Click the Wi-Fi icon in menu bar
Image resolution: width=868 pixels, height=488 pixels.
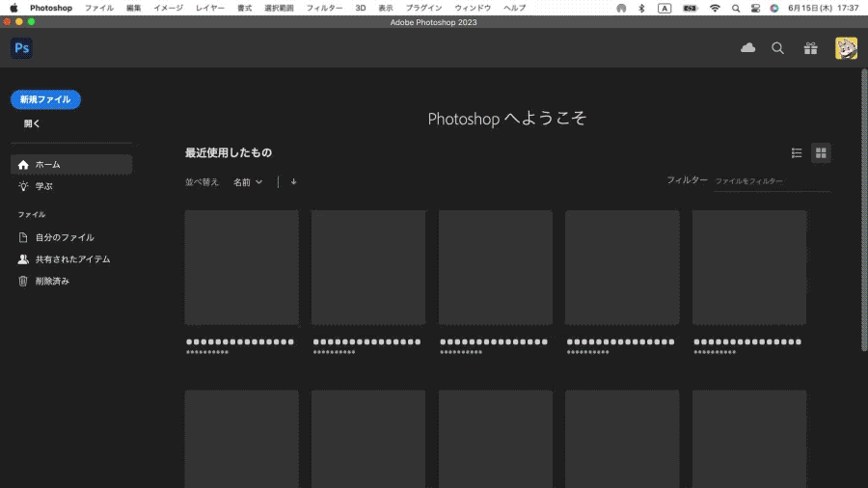click(x=715, y=8)
